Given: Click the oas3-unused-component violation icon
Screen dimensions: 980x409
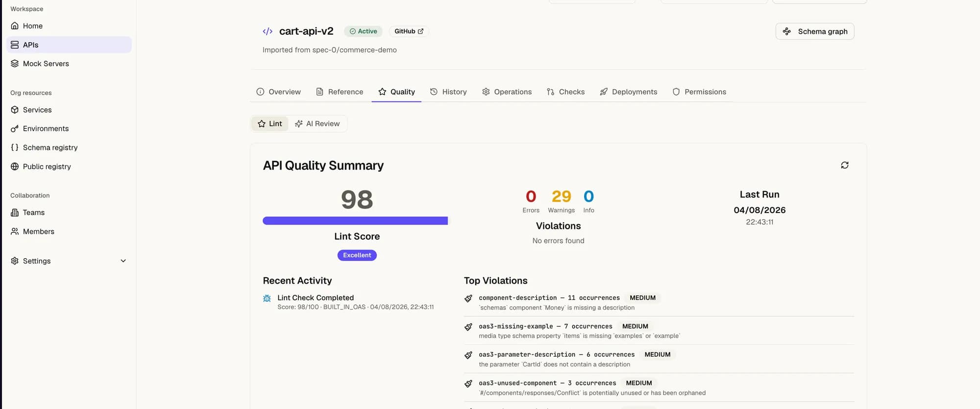Looking at the screenshot, I should 468,384.
